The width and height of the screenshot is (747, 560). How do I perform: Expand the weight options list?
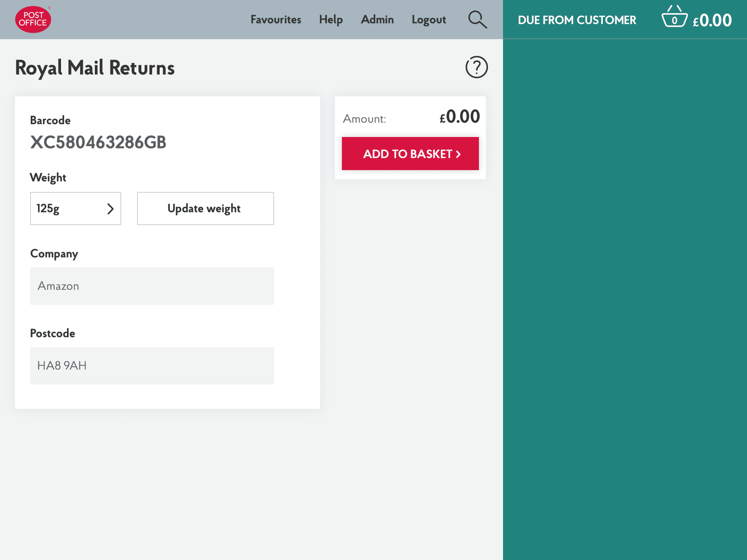point(75,209)
